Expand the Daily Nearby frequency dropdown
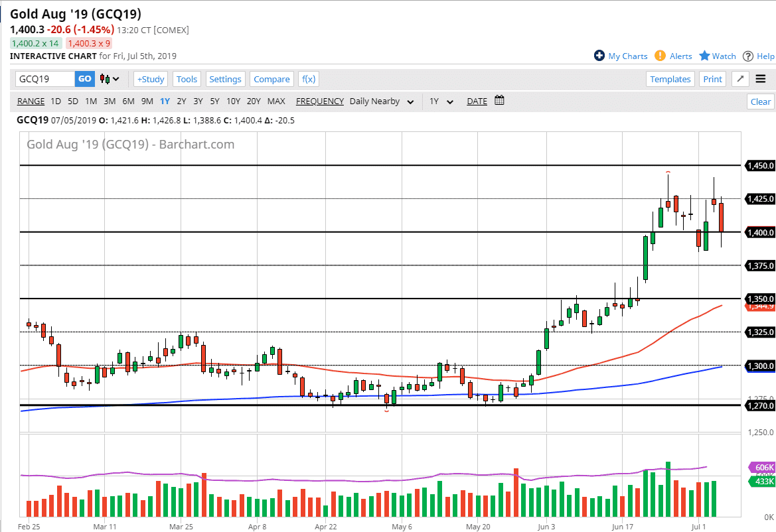The width and height of the screenshot is (776, 532). pos(382,101)
